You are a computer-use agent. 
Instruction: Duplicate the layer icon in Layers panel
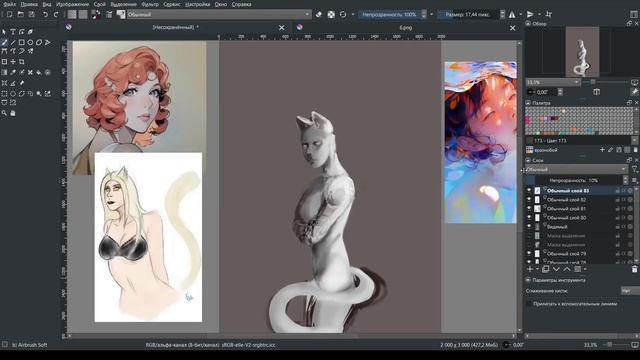[545, 269]
